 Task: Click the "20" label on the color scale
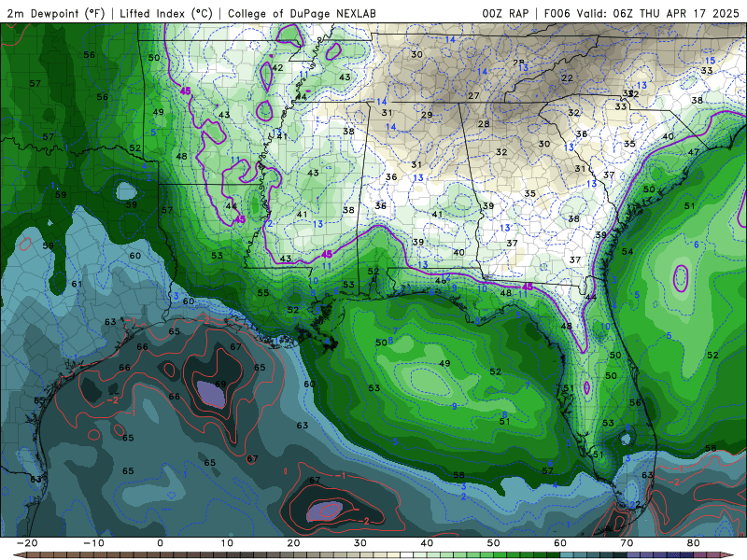pos(293,543)
